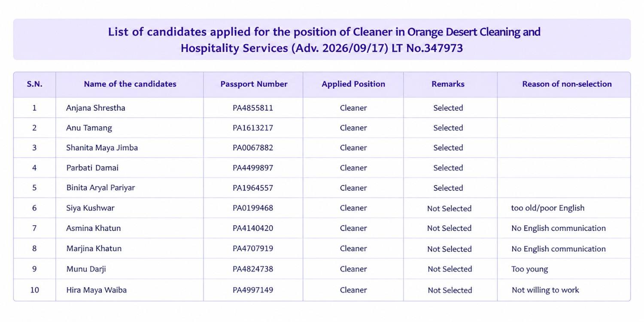Select passport number PA1613217
Screen dimensions: 644x322
pos(253,128)
